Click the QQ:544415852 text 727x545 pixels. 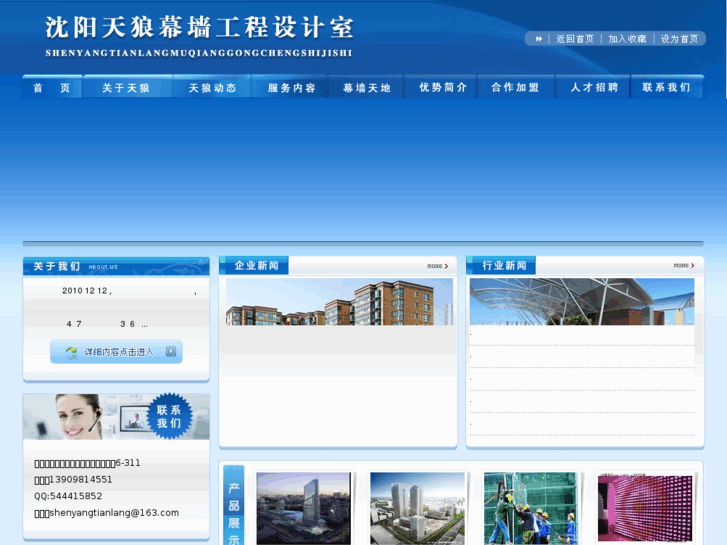coord(68,496)
